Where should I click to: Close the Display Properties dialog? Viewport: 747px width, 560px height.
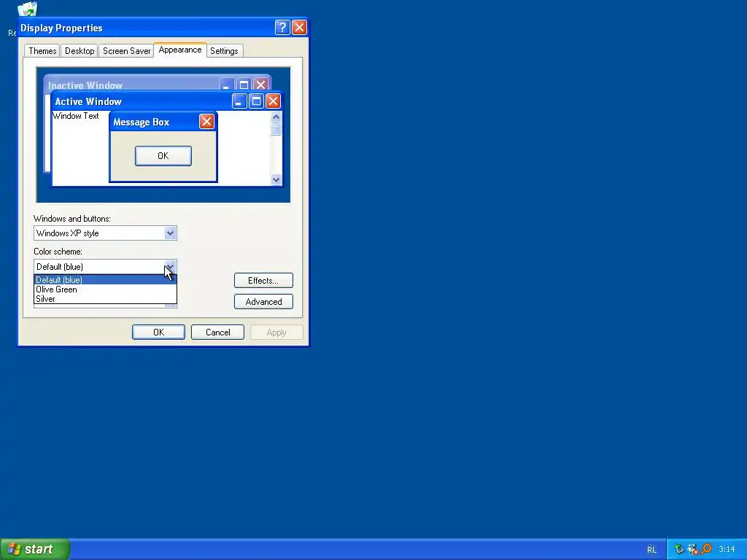[299, 28]
